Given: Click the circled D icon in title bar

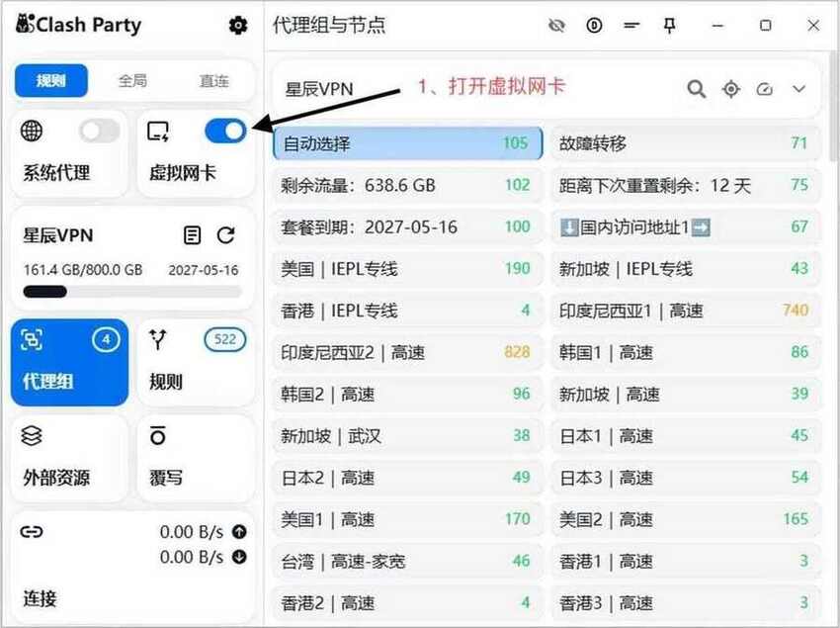Looking at the screenshot, I should [x=594, y=25].
